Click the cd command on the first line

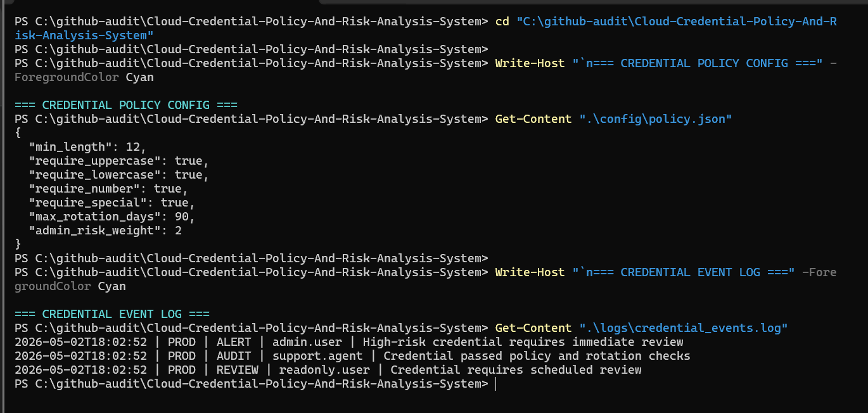[x=502, y=22]
